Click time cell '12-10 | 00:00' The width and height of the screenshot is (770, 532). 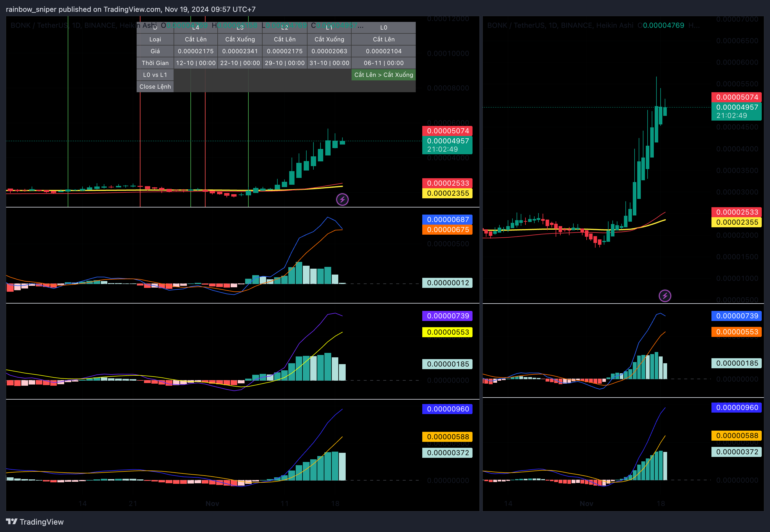[x=196, y=63]
